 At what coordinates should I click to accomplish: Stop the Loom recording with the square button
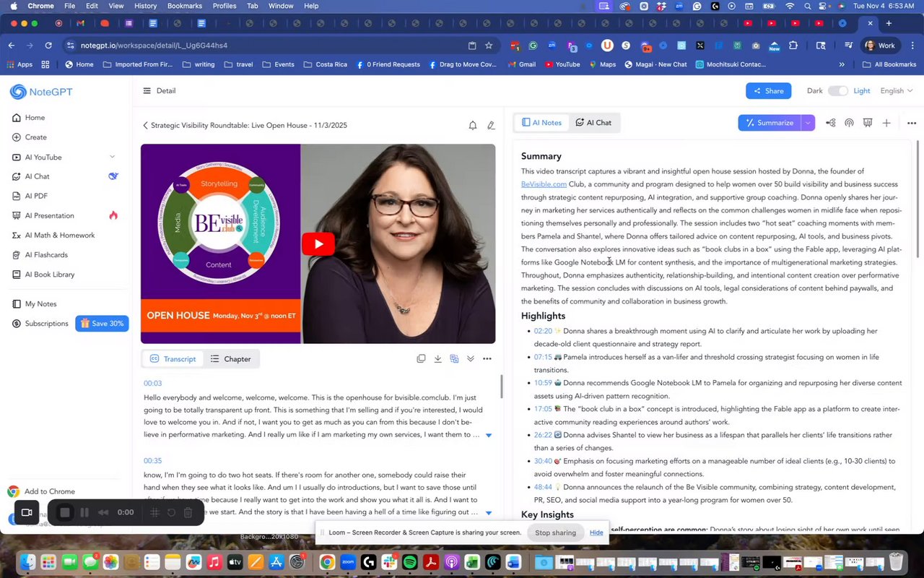pyautogui.click(x=64, y=512)
